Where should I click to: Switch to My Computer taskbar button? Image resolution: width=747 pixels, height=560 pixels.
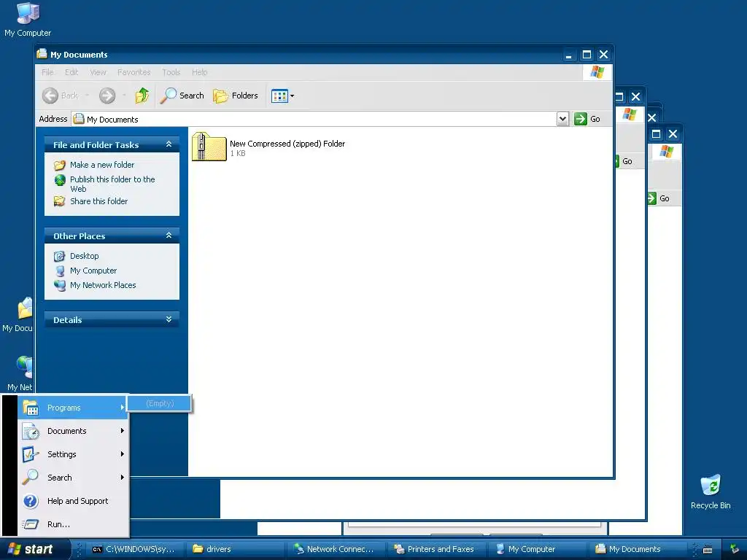coord(537,549)
